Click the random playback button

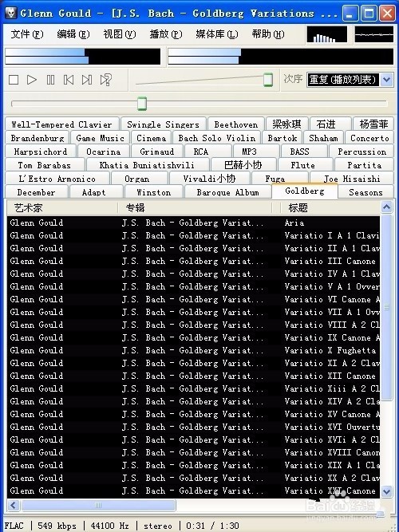(105, 80)
